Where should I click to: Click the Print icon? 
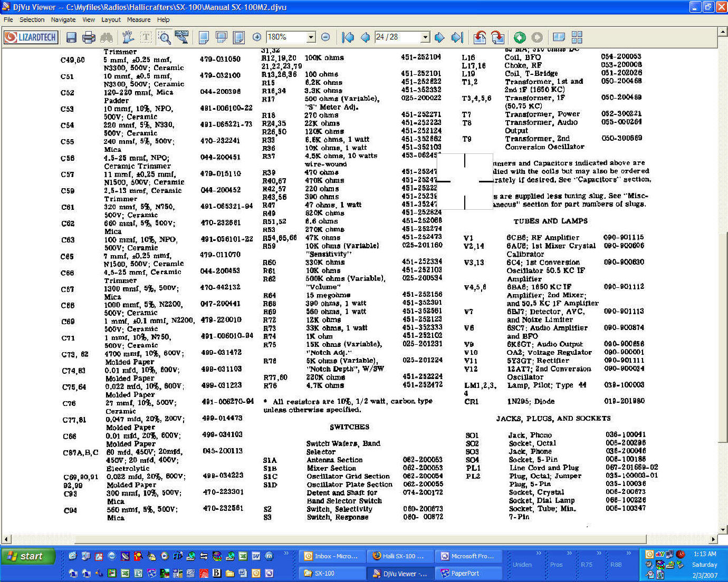click(x=89, y=37)
